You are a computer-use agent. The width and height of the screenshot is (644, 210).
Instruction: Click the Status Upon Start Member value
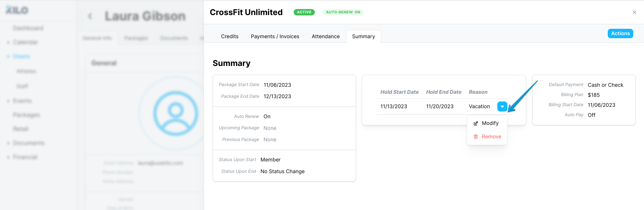270,160
